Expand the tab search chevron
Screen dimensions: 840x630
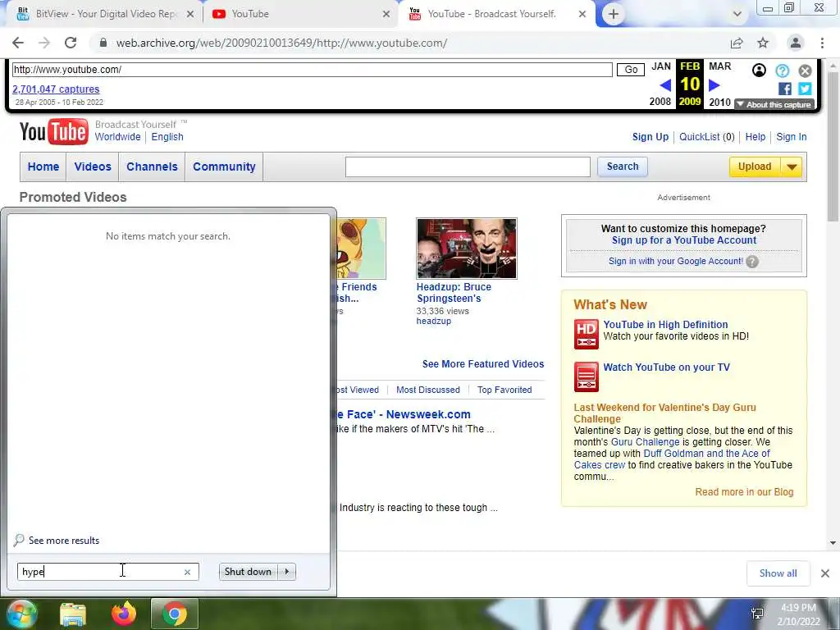pyautogui.click(x=737, y=14)
